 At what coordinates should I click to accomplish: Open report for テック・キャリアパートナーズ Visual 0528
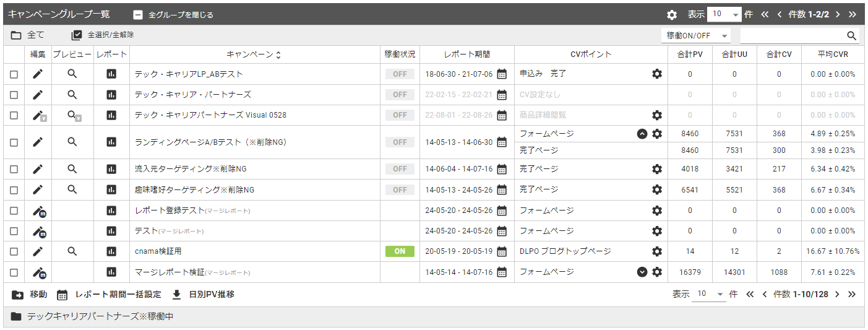[111, 115]
